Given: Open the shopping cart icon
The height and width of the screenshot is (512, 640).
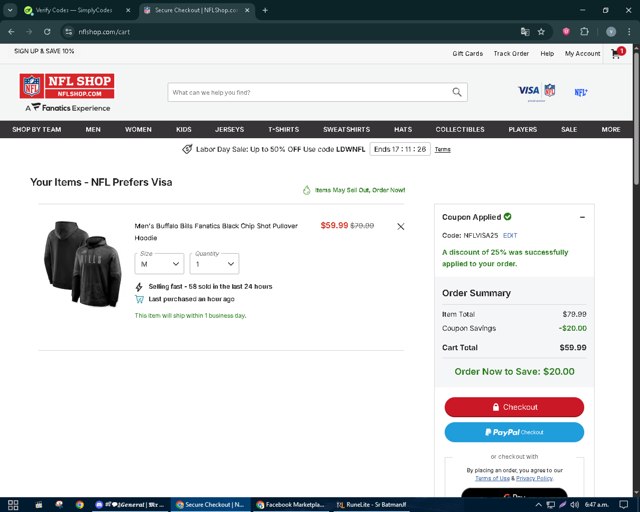Looking at the screenshot, I should click(x=616, y=53).
